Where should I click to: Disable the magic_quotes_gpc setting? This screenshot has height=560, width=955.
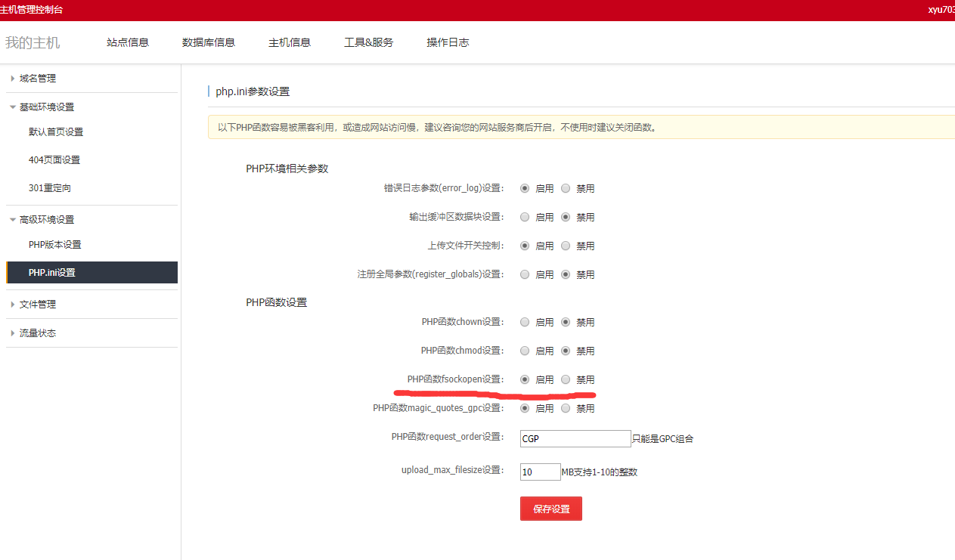566,408
